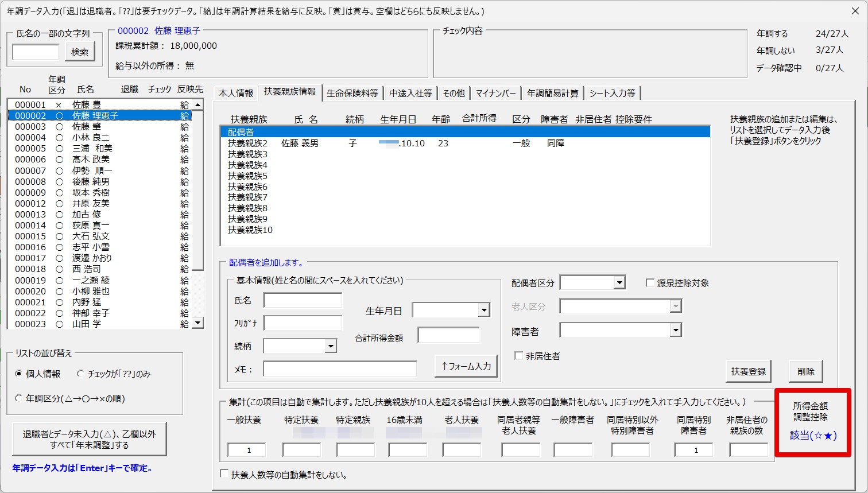Select the チェックが「??」のみ radio button
The width and height of the screenshot is (868, 493).
coord(81,374)
